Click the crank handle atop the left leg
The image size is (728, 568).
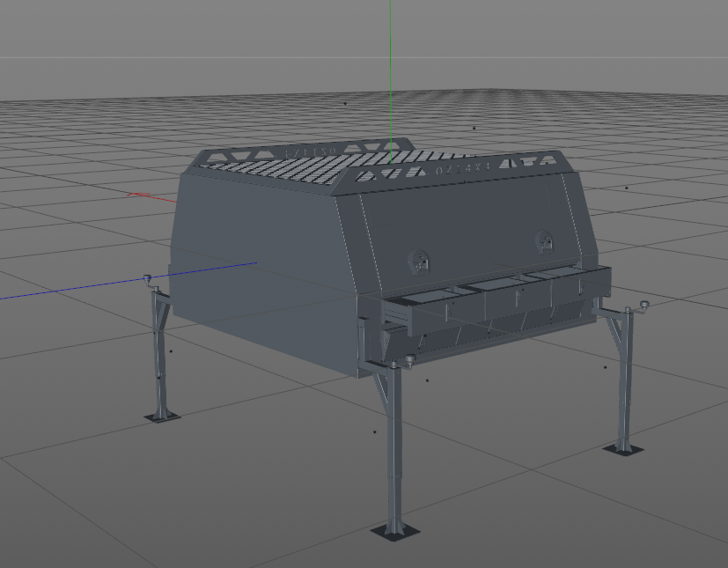(148, 279)
